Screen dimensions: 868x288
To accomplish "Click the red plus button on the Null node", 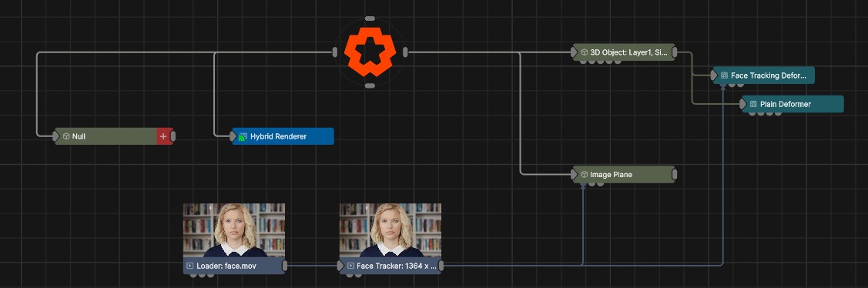I will coord(163,136).
